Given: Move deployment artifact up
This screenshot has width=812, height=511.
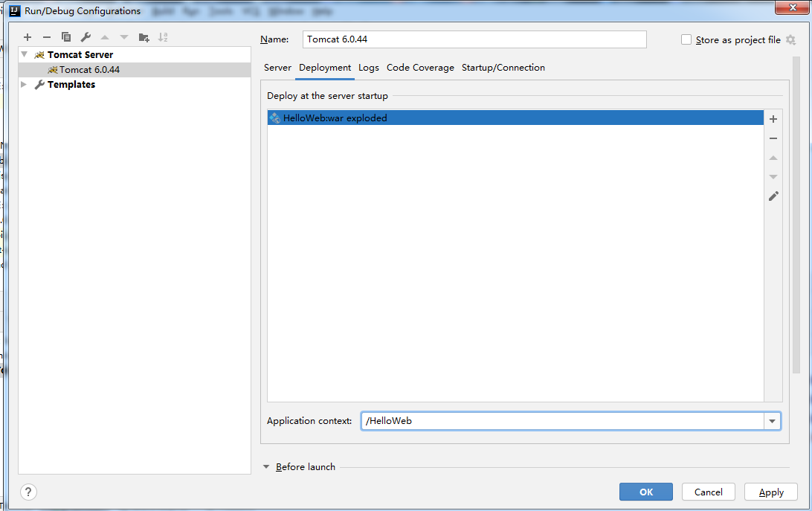Looking at the screenshot, I should pos(773,158).
